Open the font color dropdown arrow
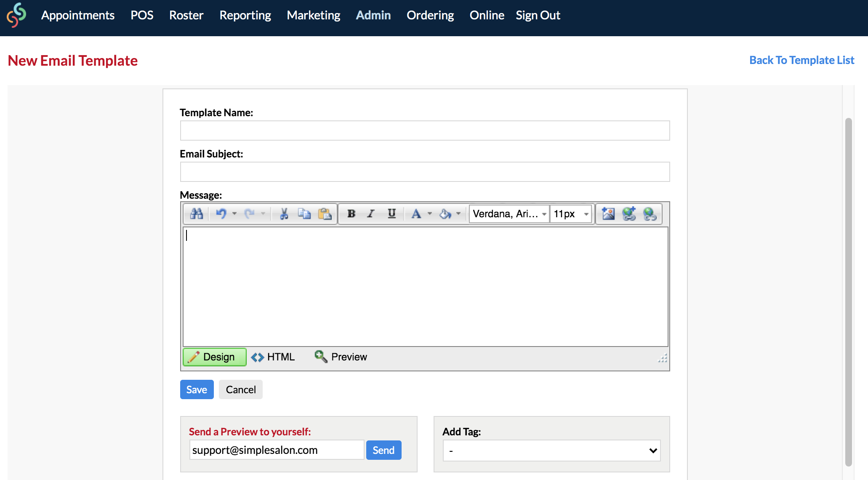 [430, 214]
